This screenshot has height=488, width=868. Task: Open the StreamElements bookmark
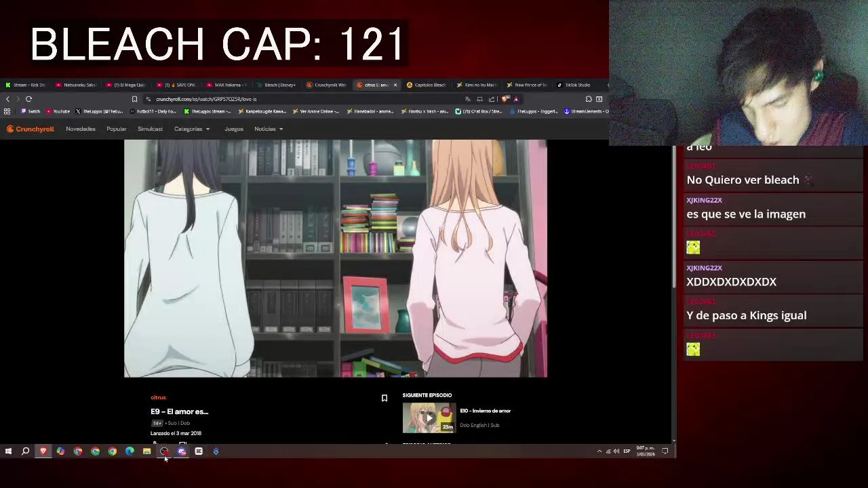[587, 111]
